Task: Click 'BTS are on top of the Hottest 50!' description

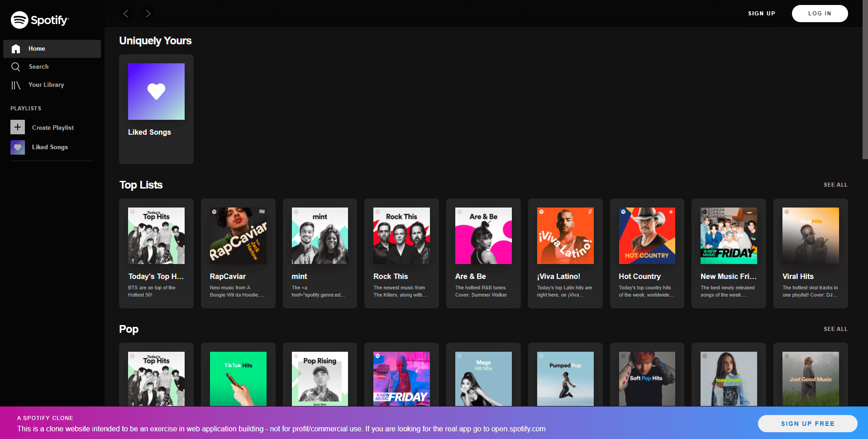Action: click(152, 291)
